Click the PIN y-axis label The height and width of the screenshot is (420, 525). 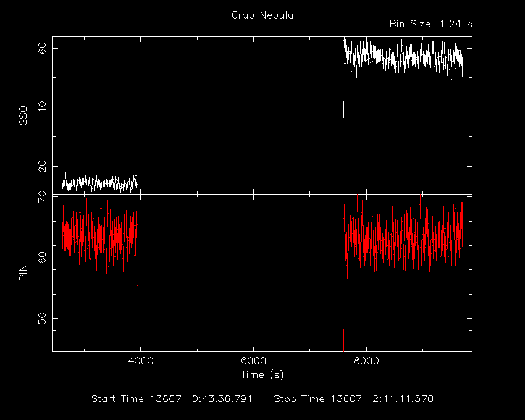[23, 273]
